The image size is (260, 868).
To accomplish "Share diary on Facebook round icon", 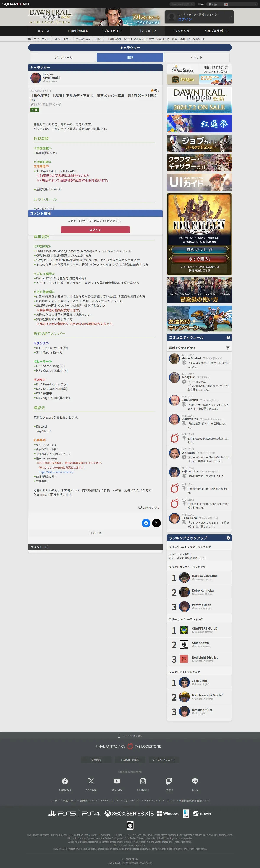I will (x=146, y=523).
